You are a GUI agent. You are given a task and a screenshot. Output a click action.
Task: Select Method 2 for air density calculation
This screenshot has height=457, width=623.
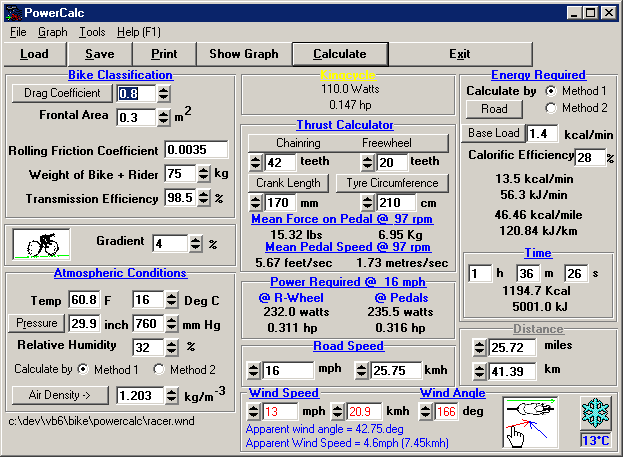click(x=159, y=369)
